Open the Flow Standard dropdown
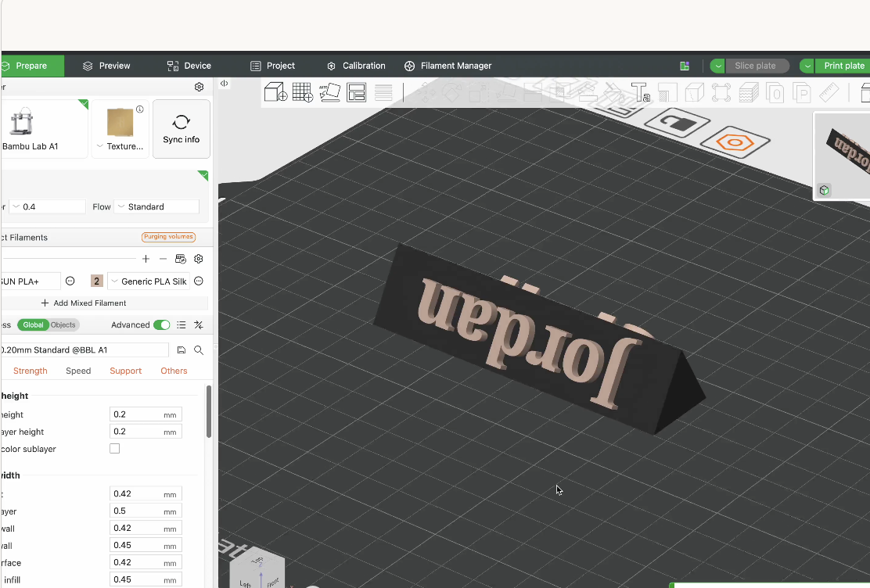Screen dimensions: 870x588 pyautogui.click(x=157, y=207)
